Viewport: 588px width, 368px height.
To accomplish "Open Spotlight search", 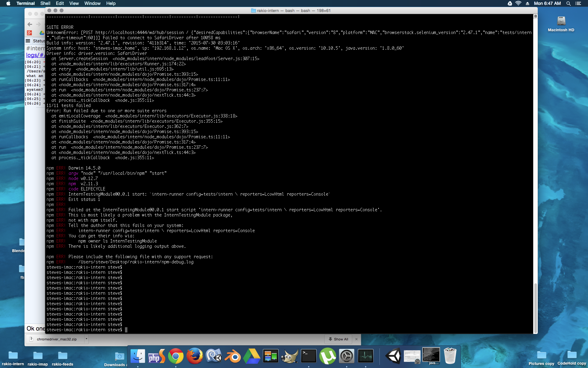I will coord(568,3).
